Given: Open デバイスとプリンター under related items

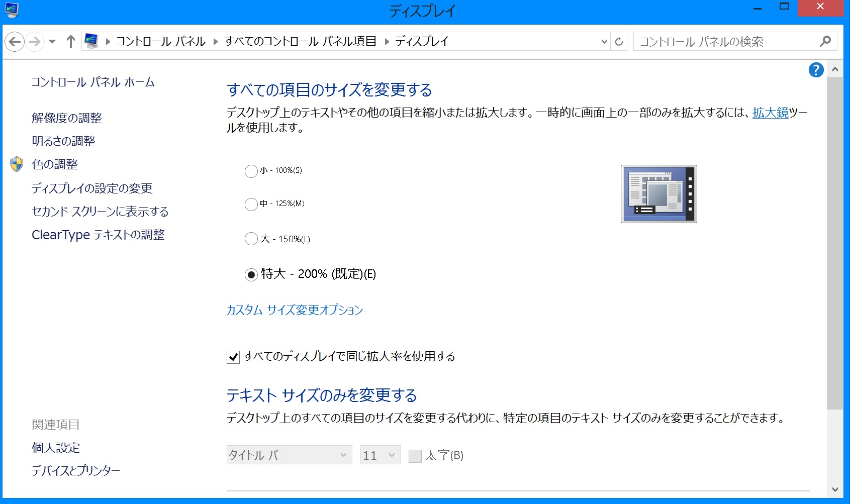Looking at the screenshot, I should coord(76,471).
